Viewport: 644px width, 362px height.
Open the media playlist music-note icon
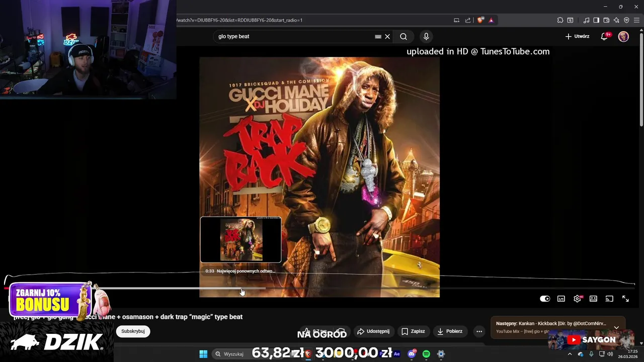click(586, 20)
